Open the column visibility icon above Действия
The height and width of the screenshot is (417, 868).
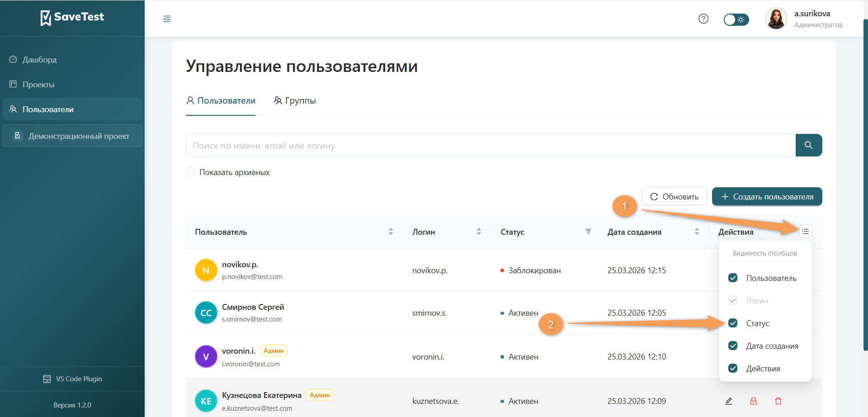point(806,231)
